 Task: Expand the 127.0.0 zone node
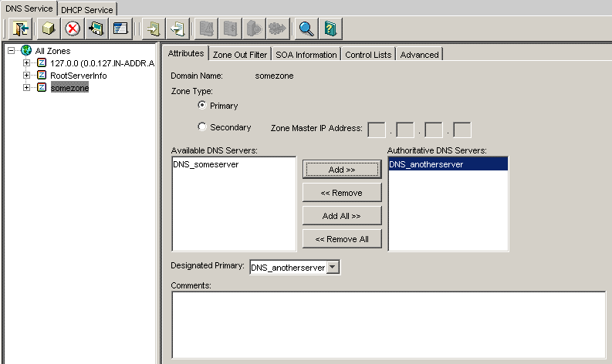(26, 62)
